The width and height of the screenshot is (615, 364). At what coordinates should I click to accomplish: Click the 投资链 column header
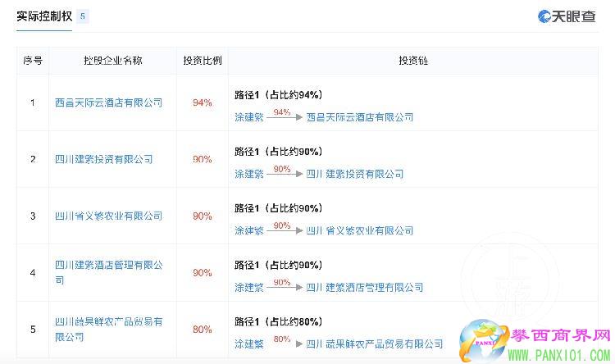coord(413,61)
